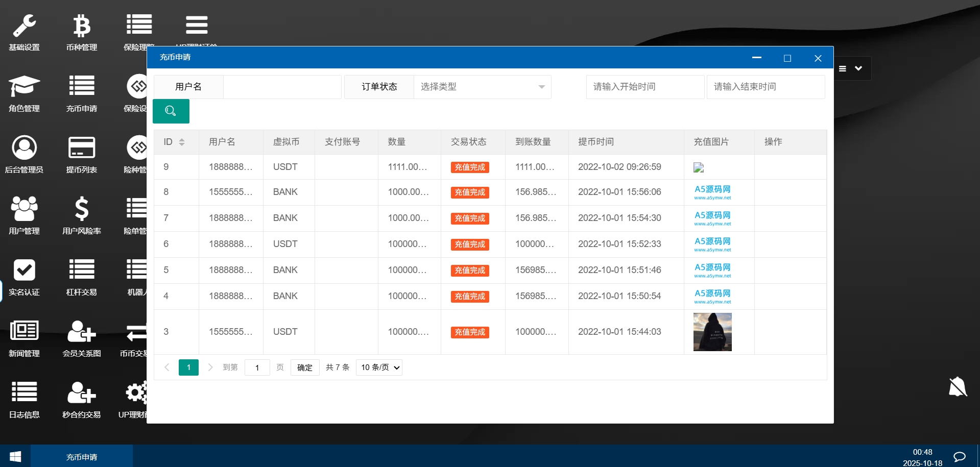Open 提币列表 card icon

pyautogui.click(x=82, y=148)
